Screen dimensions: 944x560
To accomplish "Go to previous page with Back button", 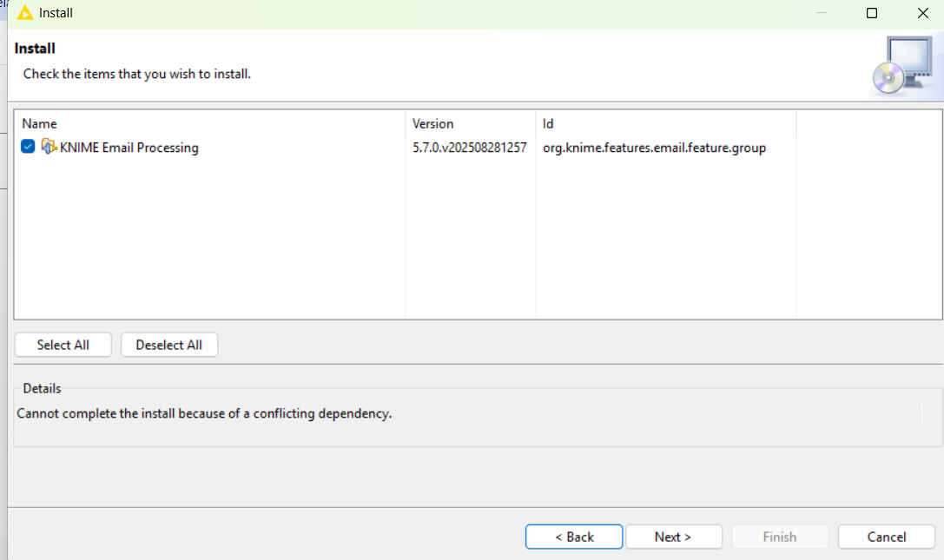I will coord(573,537).
